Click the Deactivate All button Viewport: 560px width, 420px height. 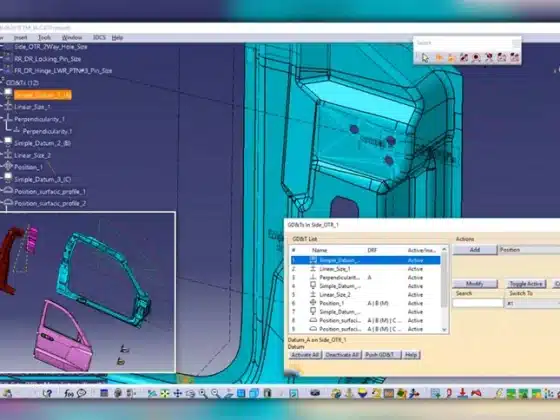click(x=342, y=355)
